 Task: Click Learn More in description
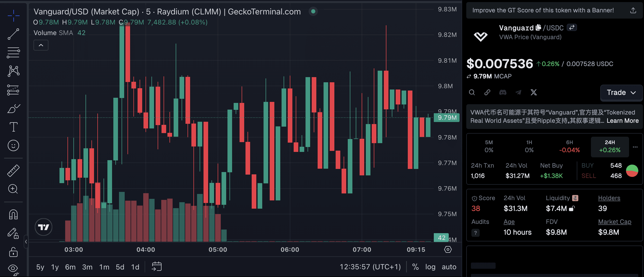(x=622, y=121)
